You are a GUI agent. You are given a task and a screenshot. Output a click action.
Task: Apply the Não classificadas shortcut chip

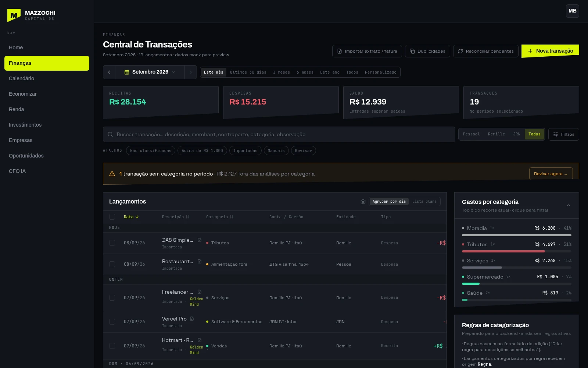point(151,151)
